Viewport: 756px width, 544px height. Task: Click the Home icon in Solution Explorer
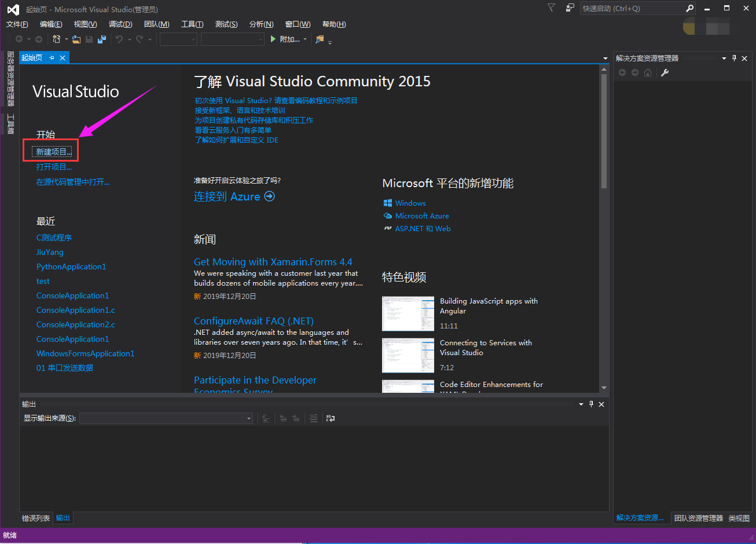[x=647, y=72]
